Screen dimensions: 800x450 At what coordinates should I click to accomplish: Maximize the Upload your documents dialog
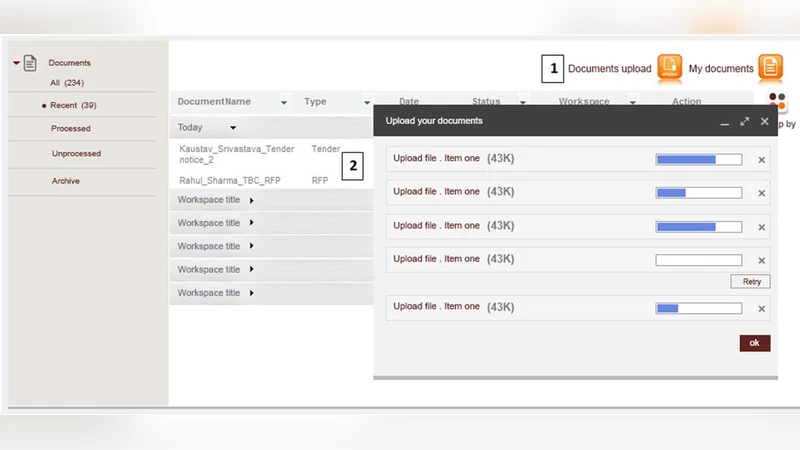pos(744,121)
